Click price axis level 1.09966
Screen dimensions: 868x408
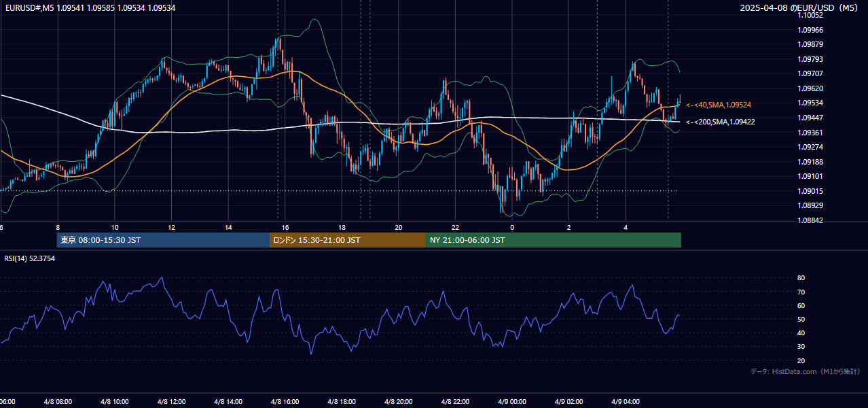(811, 30)
